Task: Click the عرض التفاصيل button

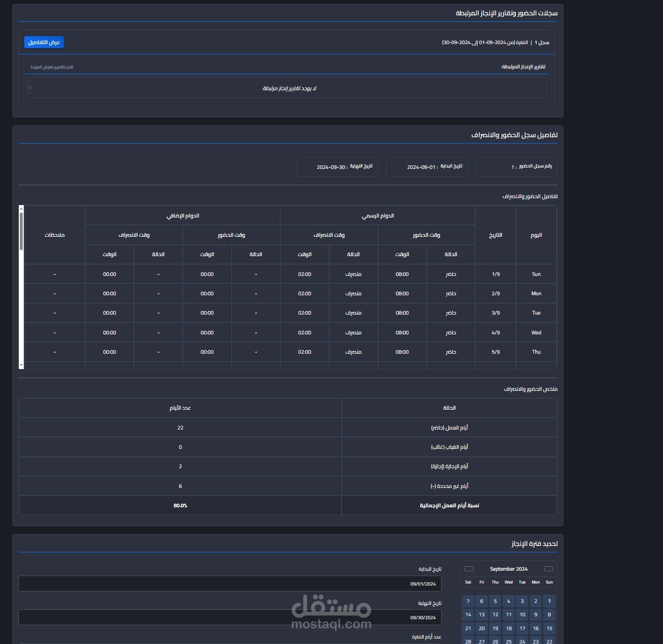Action: [x=44, y=43]
